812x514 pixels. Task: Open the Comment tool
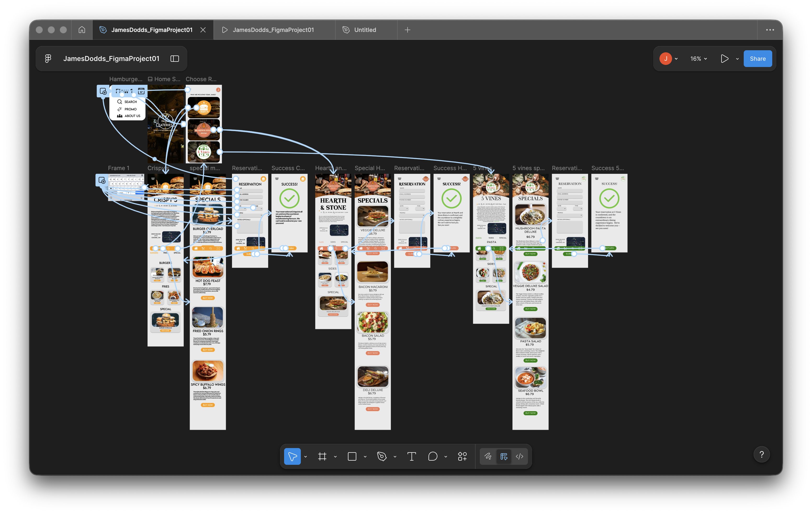pyautogui.click(x=433, y=456)
